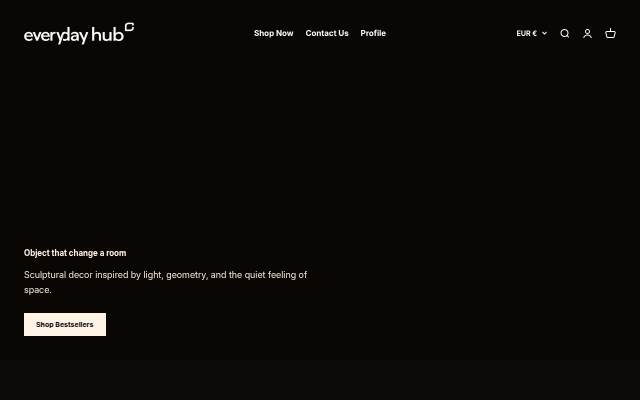Image resolution: width=640 pixels, height=400 pixels.
Task: Click the small square mark above the logo
Action: tap(129, 27)
